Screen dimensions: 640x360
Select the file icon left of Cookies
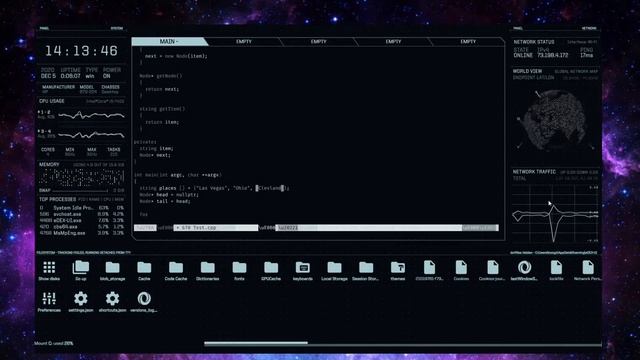[429, 268]
